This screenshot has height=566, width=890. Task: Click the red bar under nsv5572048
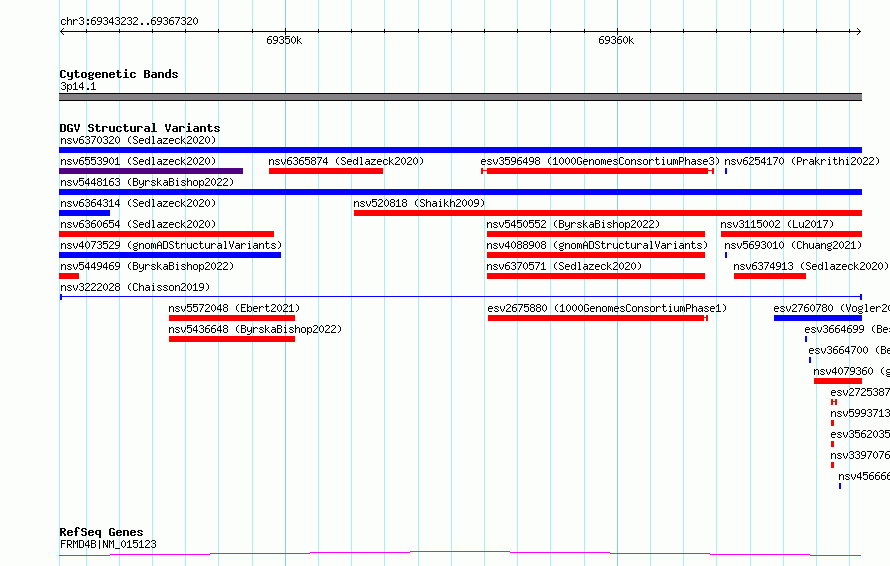point(232,318)
